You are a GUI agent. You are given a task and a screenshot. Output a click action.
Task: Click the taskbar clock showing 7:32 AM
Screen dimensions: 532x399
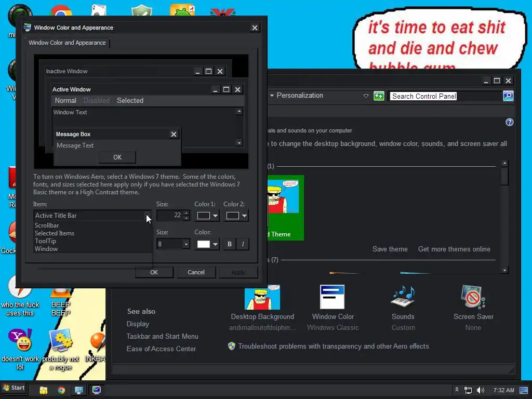[x=503, y=390]
